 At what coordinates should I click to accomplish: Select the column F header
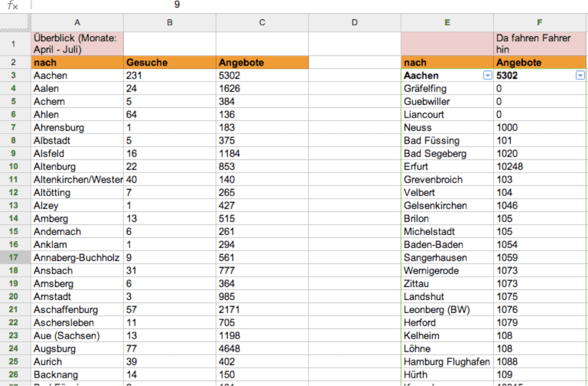pyautogui.click(x=540, y=23)
